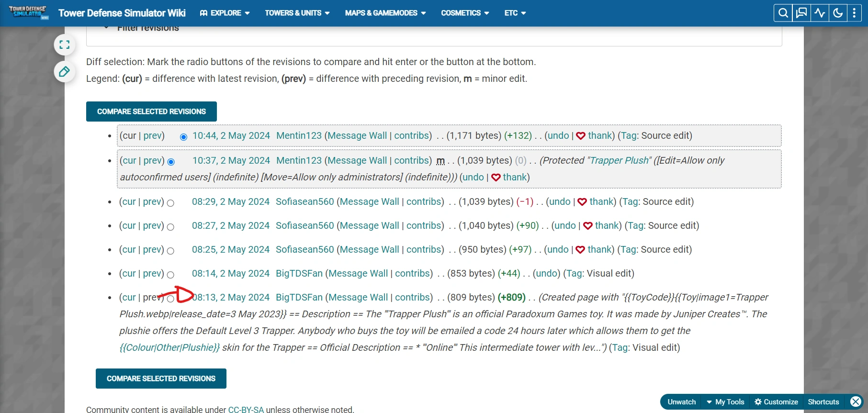Click the heart thank icon for 08:27 revision

pyautogui.click(x=588, y=226)
